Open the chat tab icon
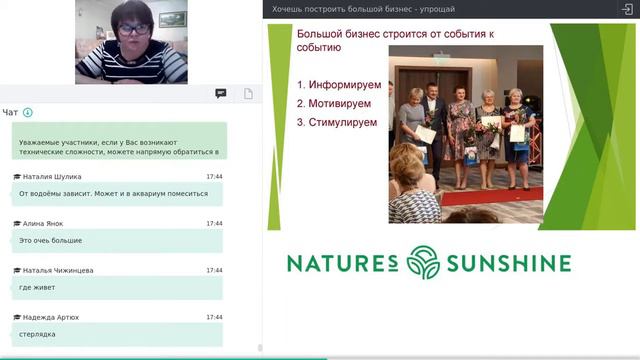 (221, 93)
